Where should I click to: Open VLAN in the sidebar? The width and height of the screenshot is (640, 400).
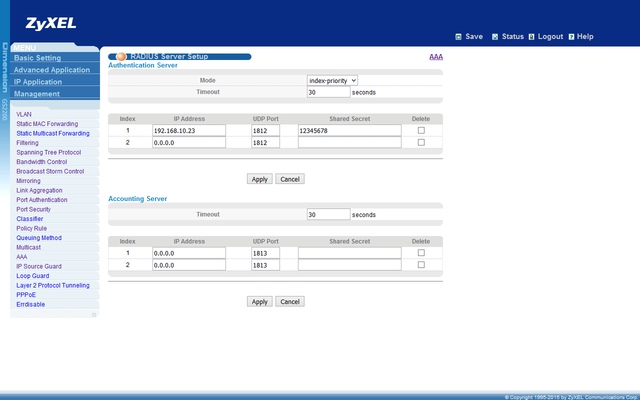[x=24, y=114]
